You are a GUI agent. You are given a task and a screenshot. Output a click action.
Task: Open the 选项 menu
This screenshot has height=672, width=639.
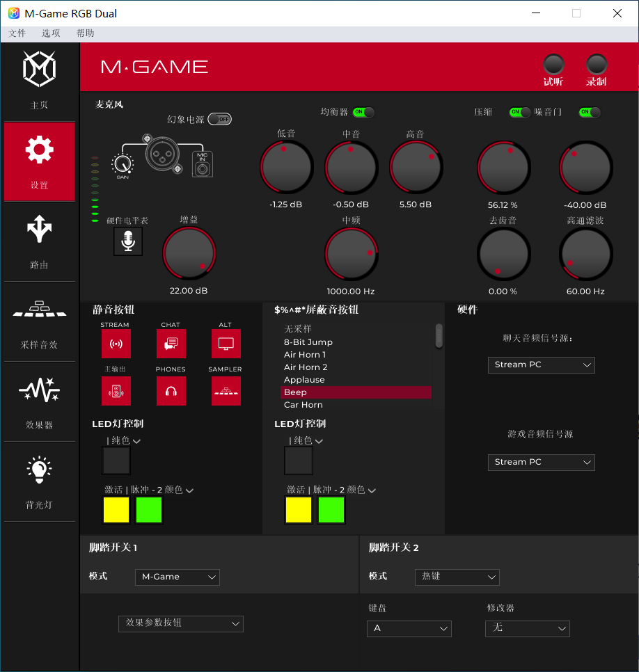pyautogui.click(x=51, y=33)
